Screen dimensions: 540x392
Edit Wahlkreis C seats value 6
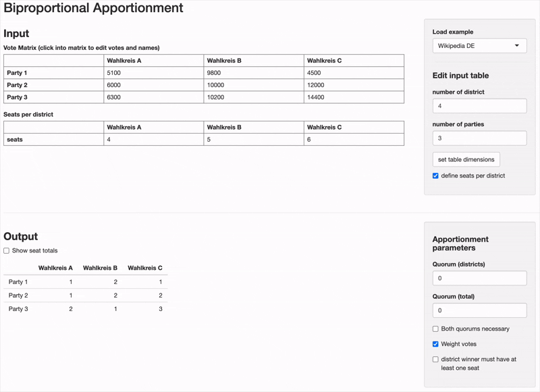click(353, 140)
